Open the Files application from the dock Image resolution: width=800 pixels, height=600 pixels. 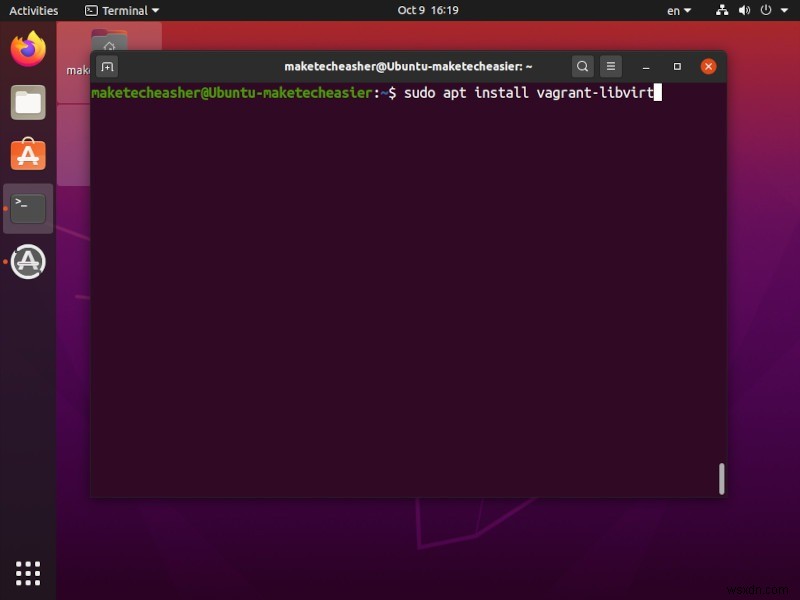tap(27, 103)
